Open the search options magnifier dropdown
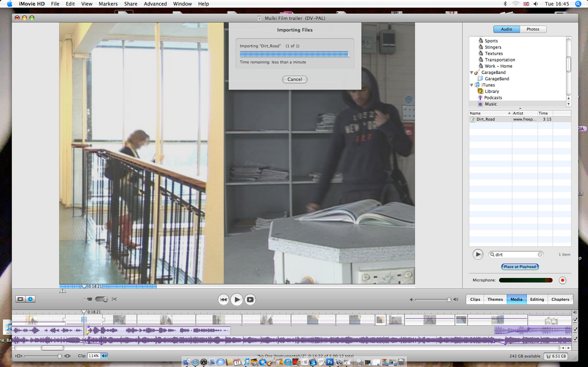Image resolution: width=588 pixels, height=367 pixels. click(492, 254)
